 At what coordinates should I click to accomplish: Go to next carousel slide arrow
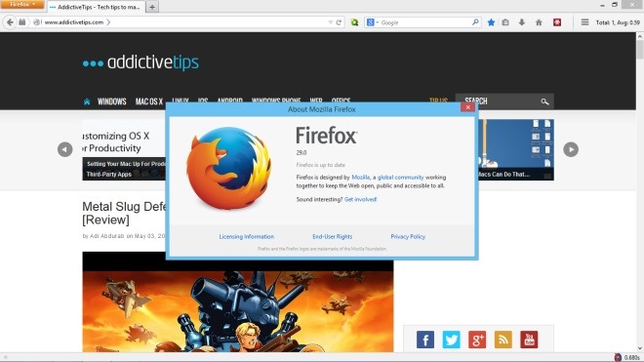pyautogui.click(x=571, y=149)
